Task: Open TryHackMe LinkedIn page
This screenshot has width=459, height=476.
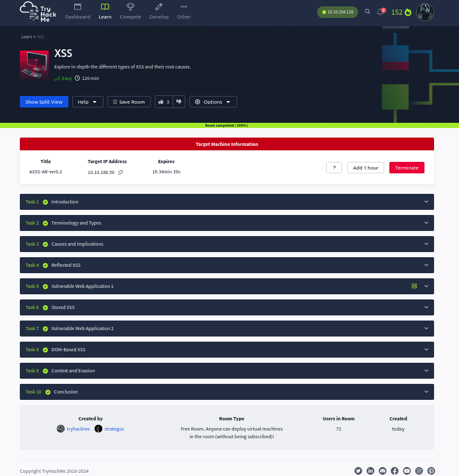Action: tap(370, 471)
